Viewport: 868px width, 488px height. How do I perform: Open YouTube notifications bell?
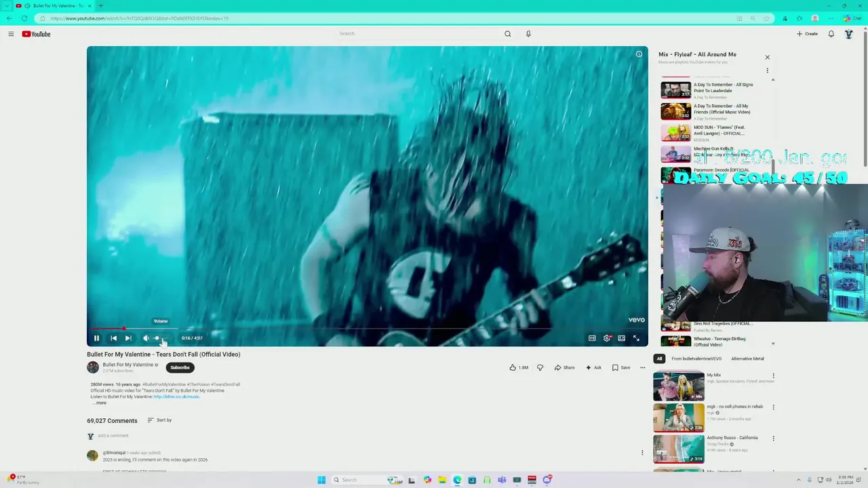pyautogui.click(x=831, y=34)
